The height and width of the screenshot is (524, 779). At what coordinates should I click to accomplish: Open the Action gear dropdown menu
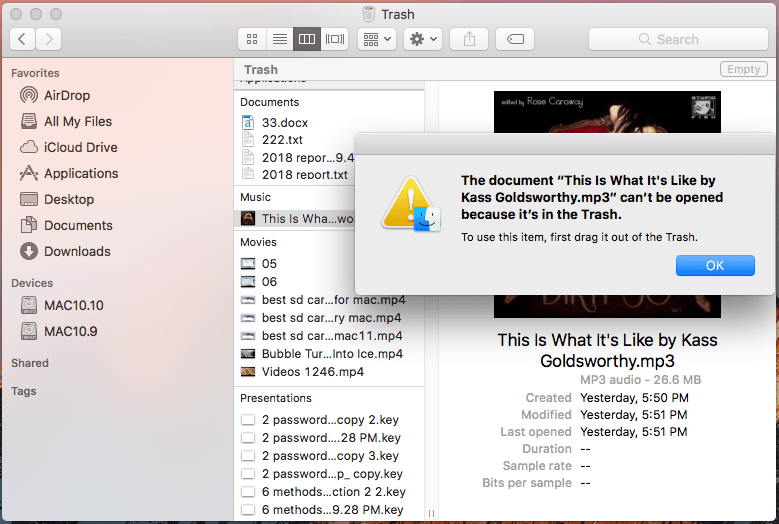pos(423,39)
